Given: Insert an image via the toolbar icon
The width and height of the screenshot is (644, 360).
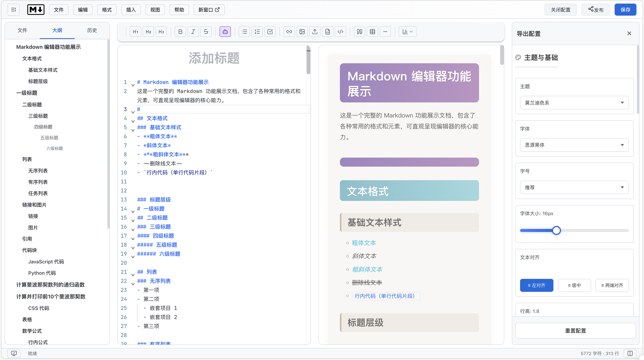Looking at the screenshot, I should (302, 32).
